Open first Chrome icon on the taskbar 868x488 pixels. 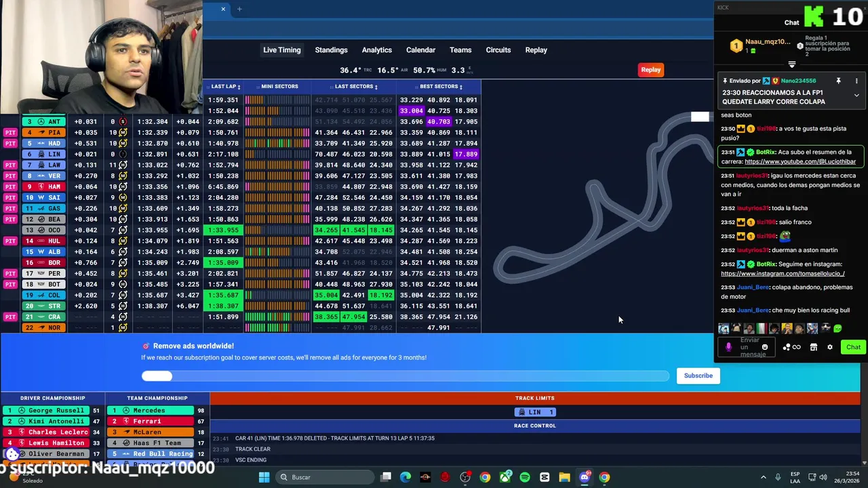pyautogui.click(x=485, y=477)
